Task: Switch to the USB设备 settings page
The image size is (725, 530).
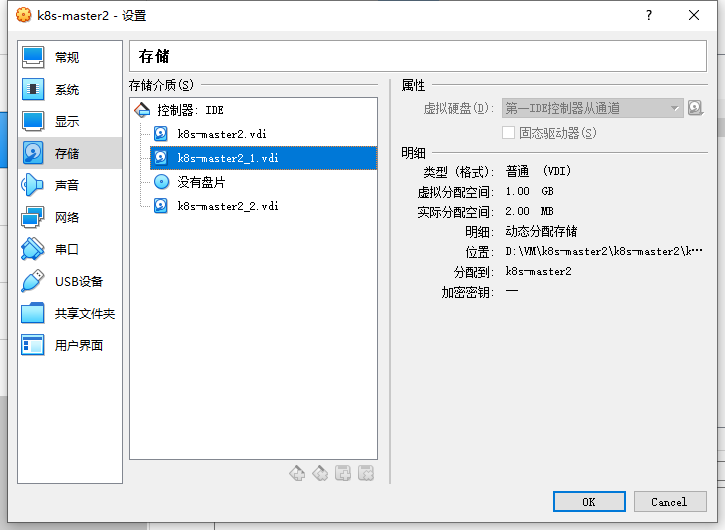Action: coord(70,281)
